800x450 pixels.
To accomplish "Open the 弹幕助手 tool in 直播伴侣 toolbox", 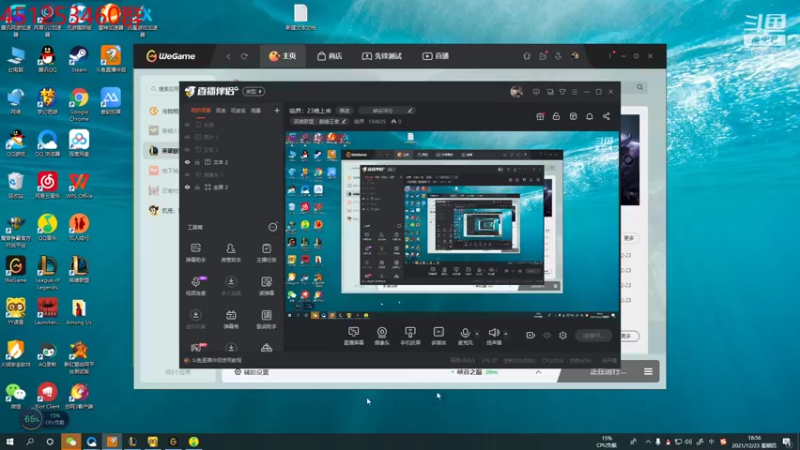I will 195,253.
